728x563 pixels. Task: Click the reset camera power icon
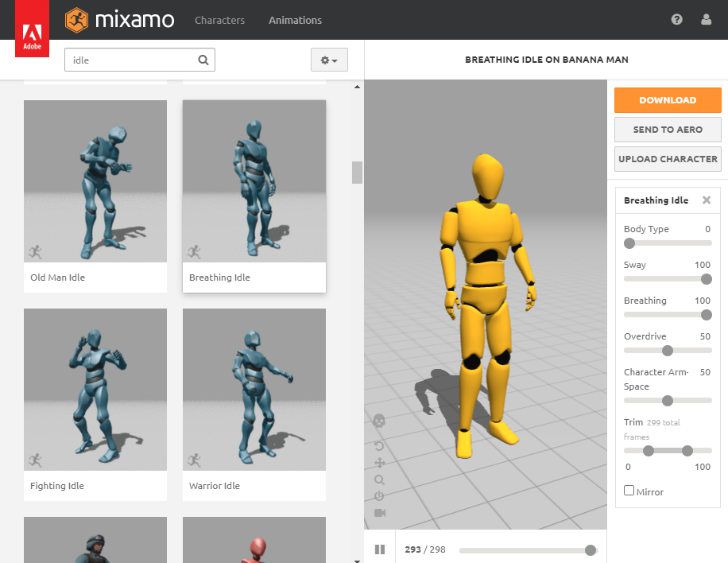(x=379, y=496)
